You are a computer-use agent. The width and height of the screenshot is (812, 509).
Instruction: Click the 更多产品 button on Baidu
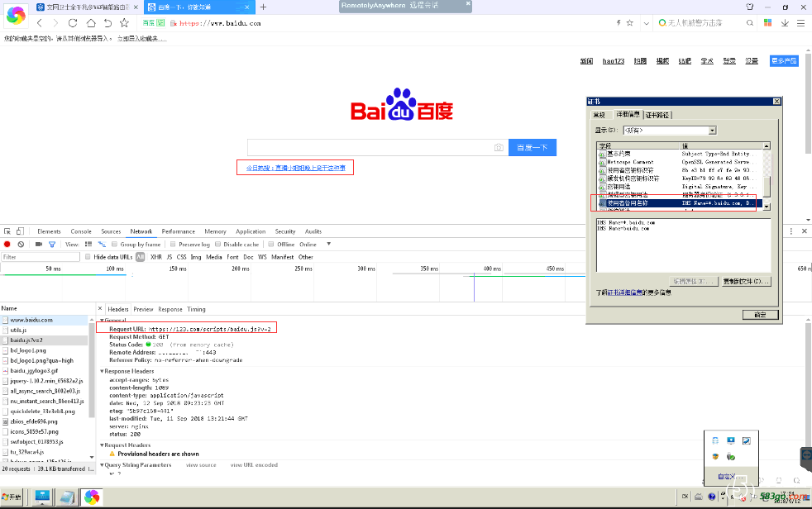pos(784,61)
